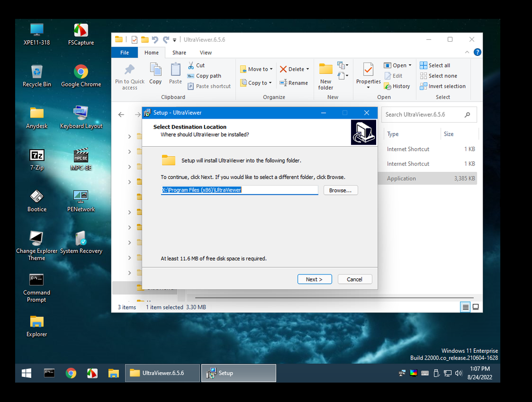The width and height of the screenshot is (532, 402).
Task: Click History in the Open group
Action: [397, 86]
